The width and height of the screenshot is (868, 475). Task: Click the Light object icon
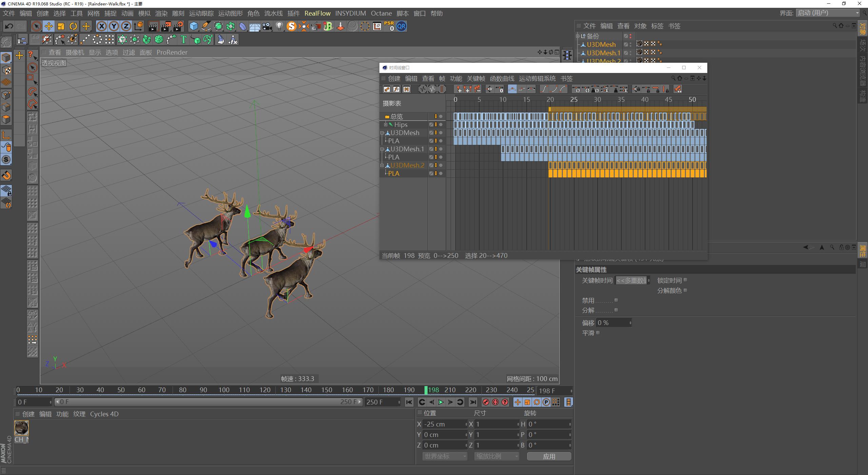(279, 26)
